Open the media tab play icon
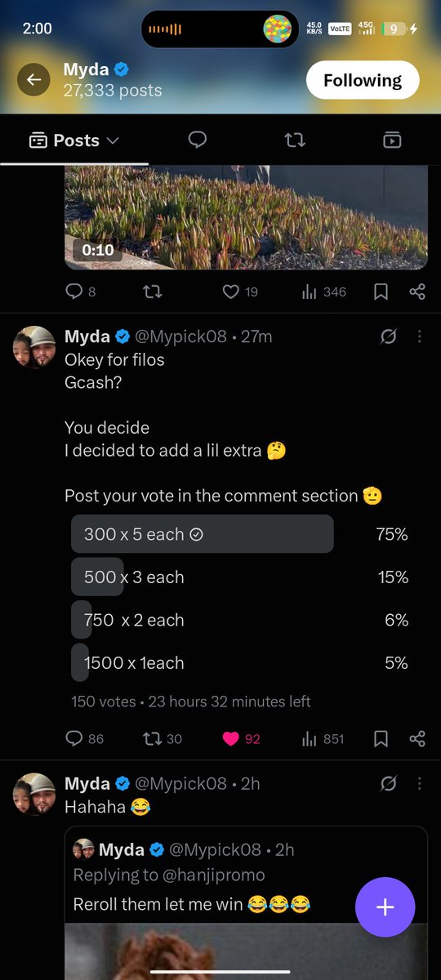The width and height of the screenshot is (441, 980). (x=392, y=140)
